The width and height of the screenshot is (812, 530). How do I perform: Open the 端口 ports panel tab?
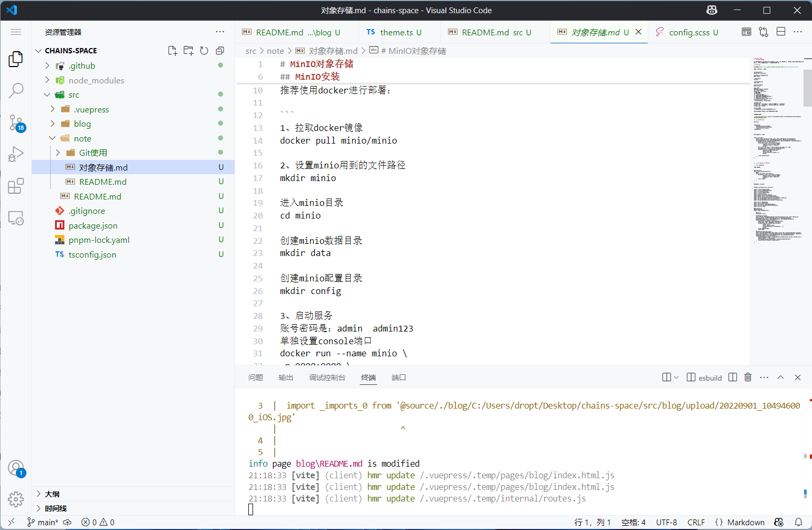(399, 377)
